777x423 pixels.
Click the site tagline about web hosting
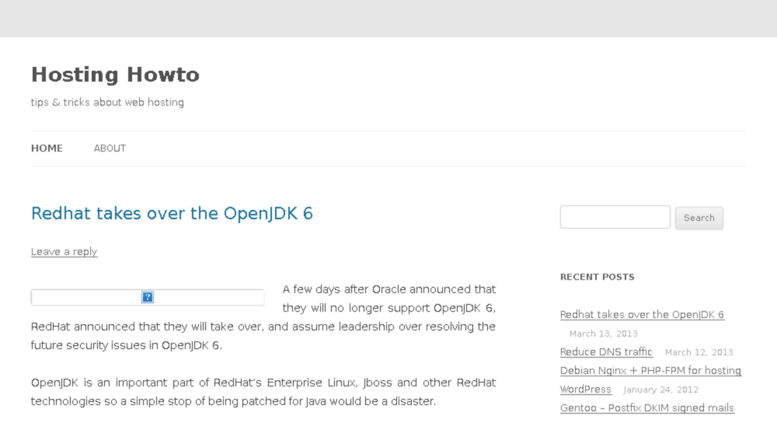(x=107, y=102)
